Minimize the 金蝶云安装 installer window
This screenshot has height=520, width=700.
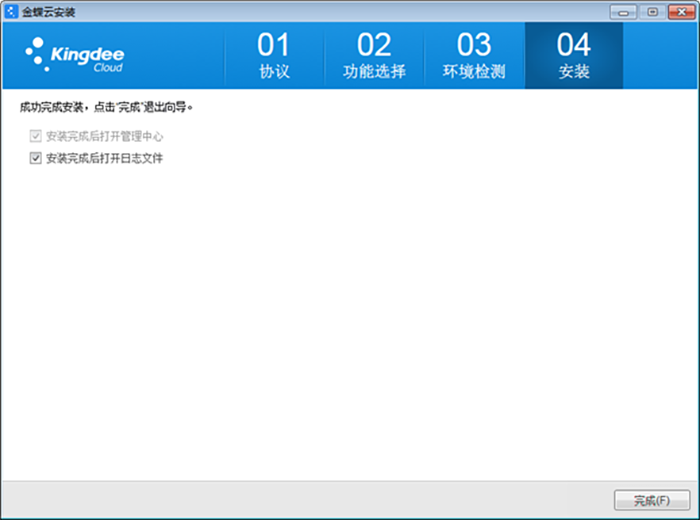[x=623, y=12]
